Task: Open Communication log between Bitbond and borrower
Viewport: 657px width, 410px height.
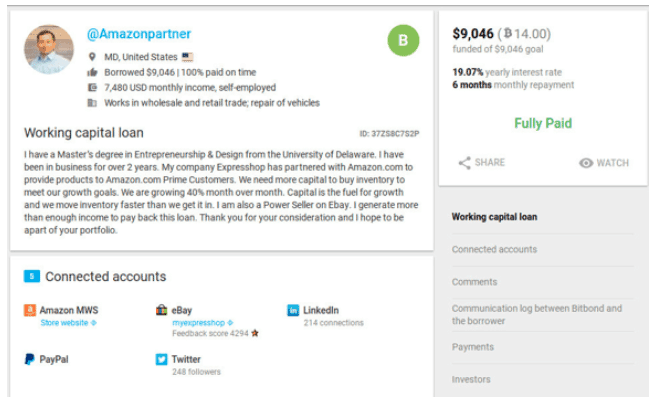Action: 536,314
